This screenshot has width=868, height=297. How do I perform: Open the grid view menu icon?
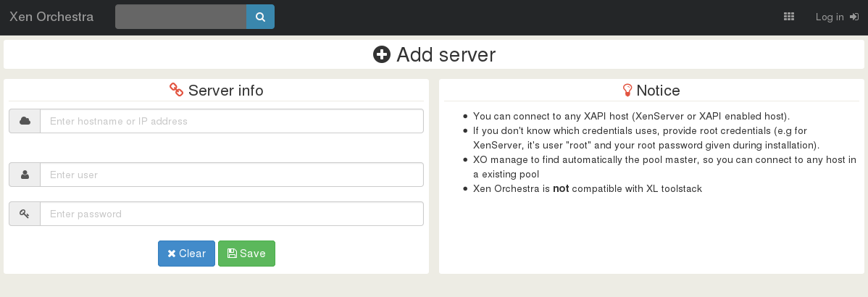tap(789, 17)
